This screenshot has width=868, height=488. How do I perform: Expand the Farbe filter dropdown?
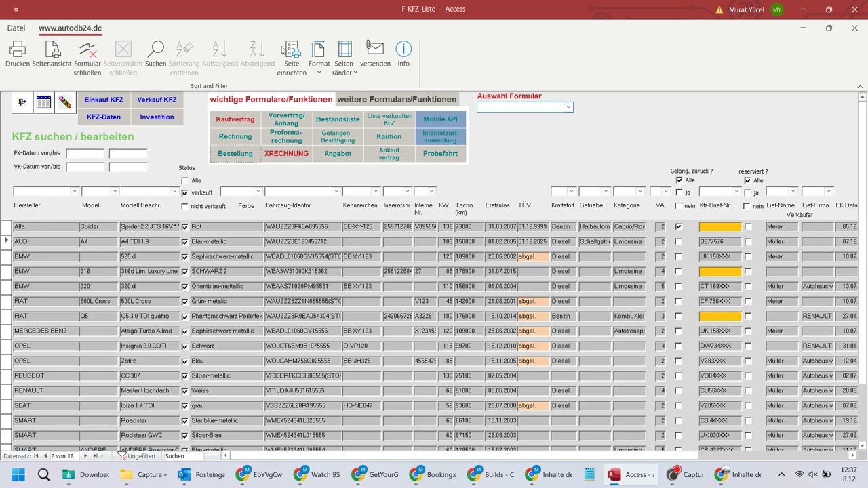tap(258, 191)
